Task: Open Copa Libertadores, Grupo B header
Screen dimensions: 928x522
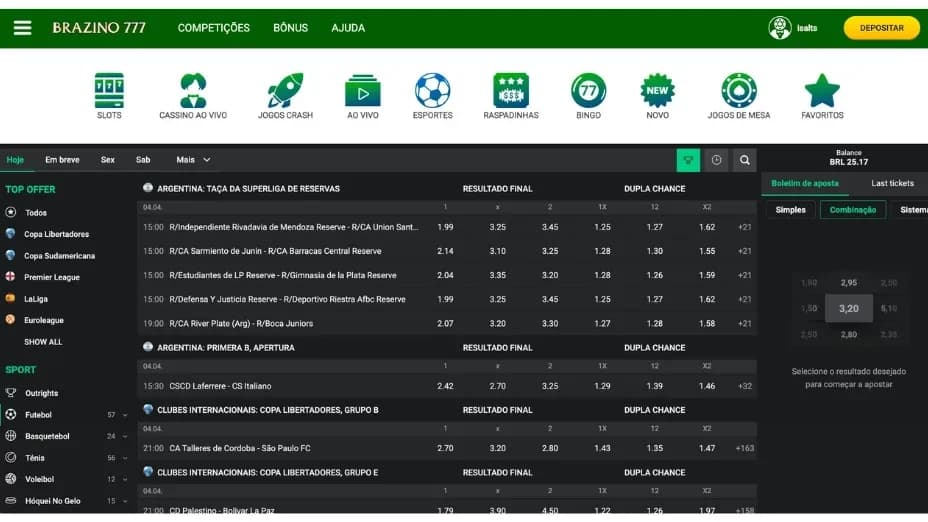Action: coord(268,410)
